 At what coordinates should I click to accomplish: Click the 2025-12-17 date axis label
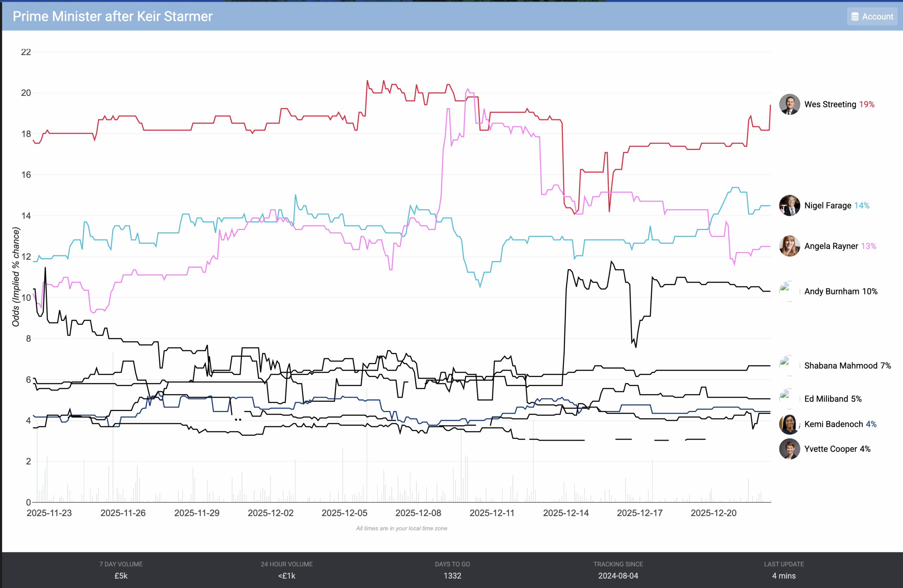click(640, 513)
